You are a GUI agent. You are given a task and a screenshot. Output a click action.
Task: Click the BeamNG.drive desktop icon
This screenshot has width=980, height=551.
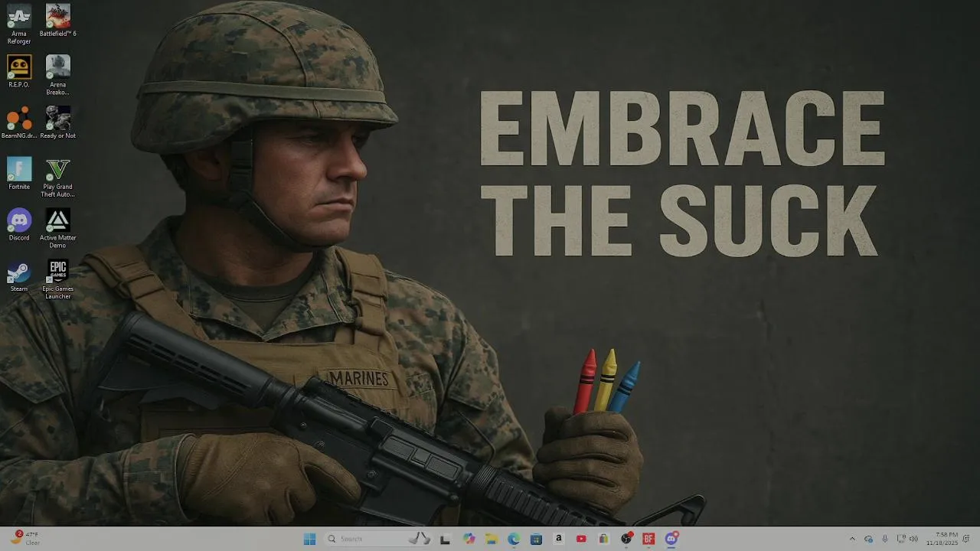tap(19, 122)
